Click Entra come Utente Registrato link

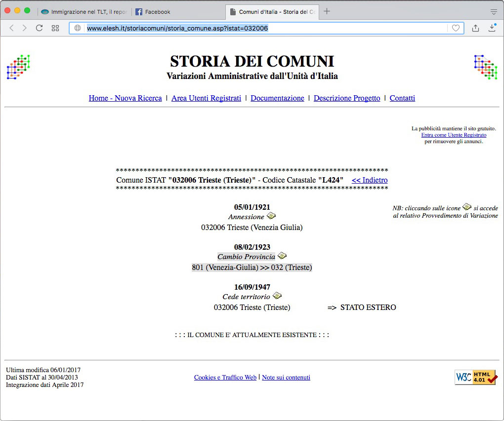tap(454, 135)
